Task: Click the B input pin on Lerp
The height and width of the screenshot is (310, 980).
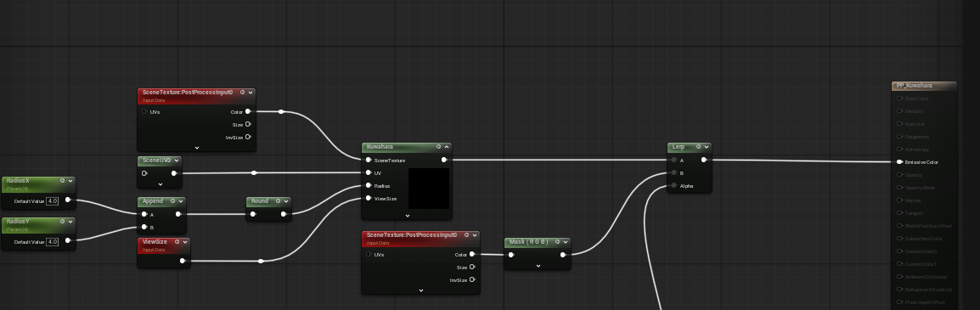Action: tap(673, 172)
